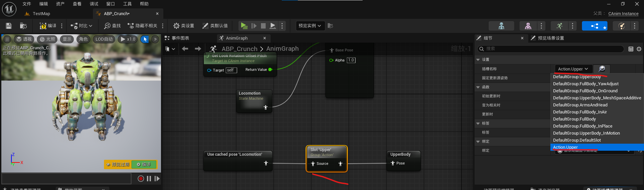Open 类设置 class settings
This screenshot has height=190, width=644.
183,26
